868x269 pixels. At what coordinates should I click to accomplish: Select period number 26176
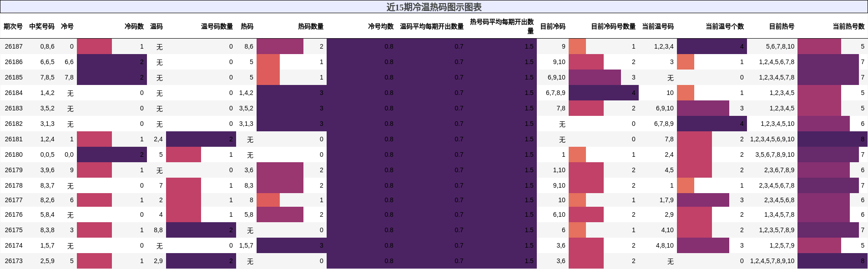(14, 214)
